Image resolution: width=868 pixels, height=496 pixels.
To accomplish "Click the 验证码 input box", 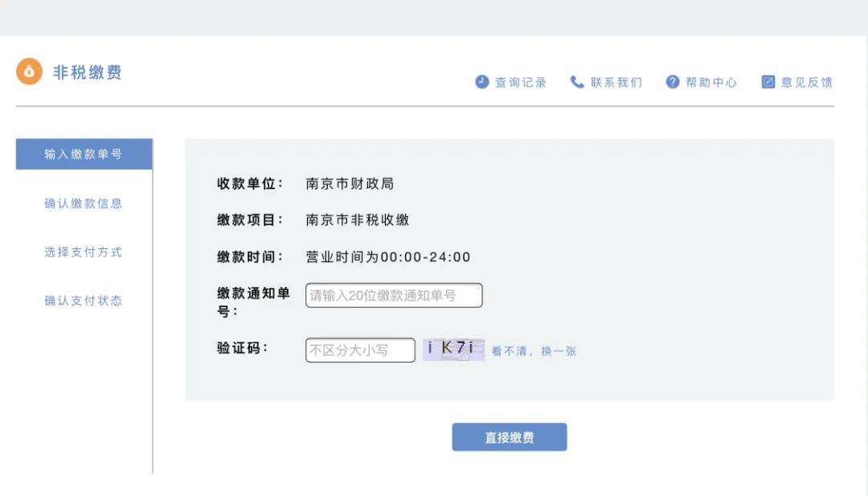I will (x=360, y=350).
